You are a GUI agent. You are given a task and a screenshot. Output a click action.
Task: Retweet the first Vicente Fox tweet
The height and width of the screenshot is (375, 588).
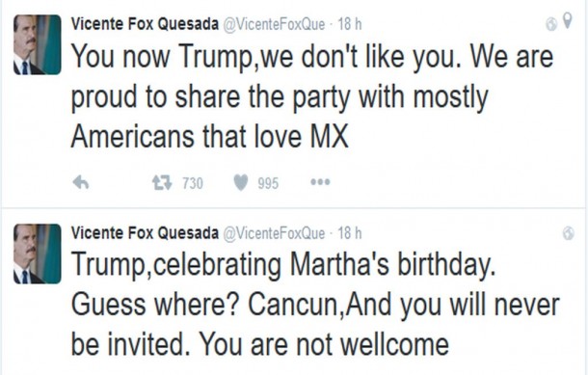pos(162,182)
